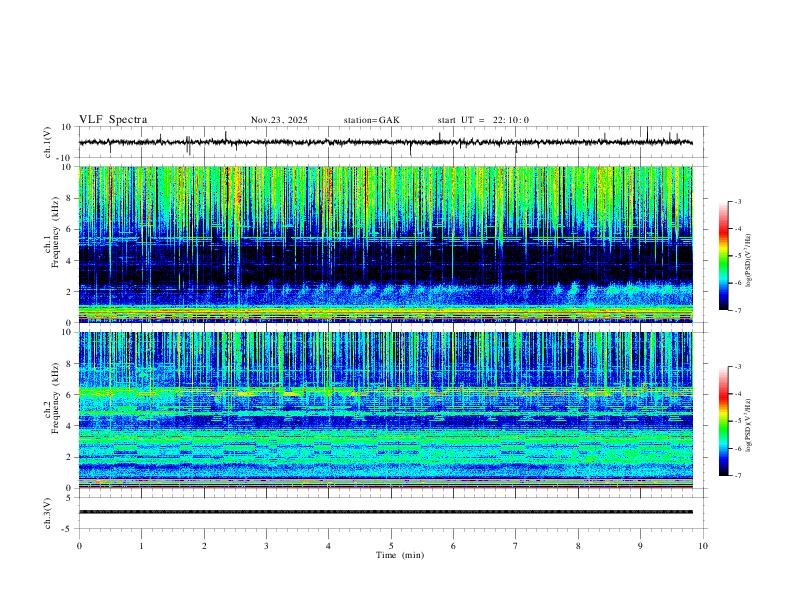This screenshot has width=792, height=612.
Task: Click the 'VLF Spectra' title text
Action: click(x=113, y=120)
